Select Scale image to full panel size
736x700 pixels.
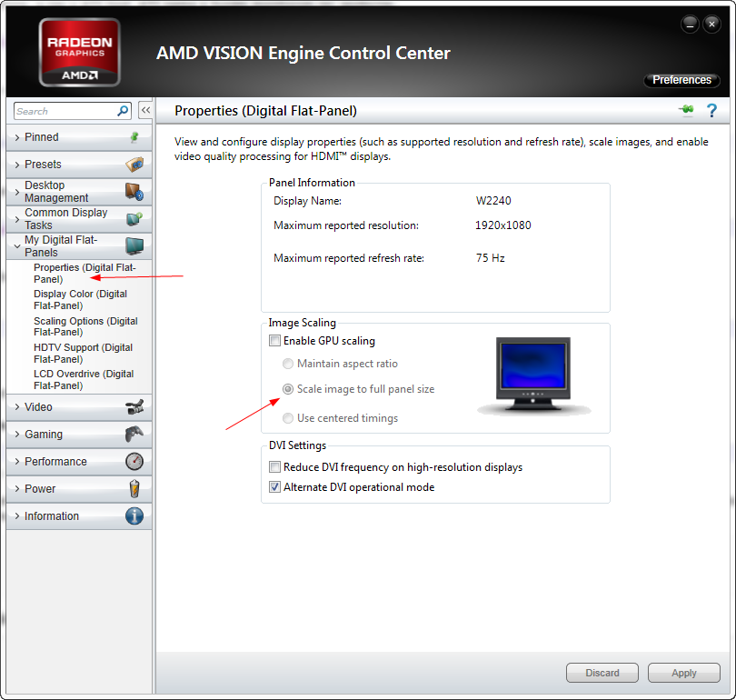[x=288, y=389]
